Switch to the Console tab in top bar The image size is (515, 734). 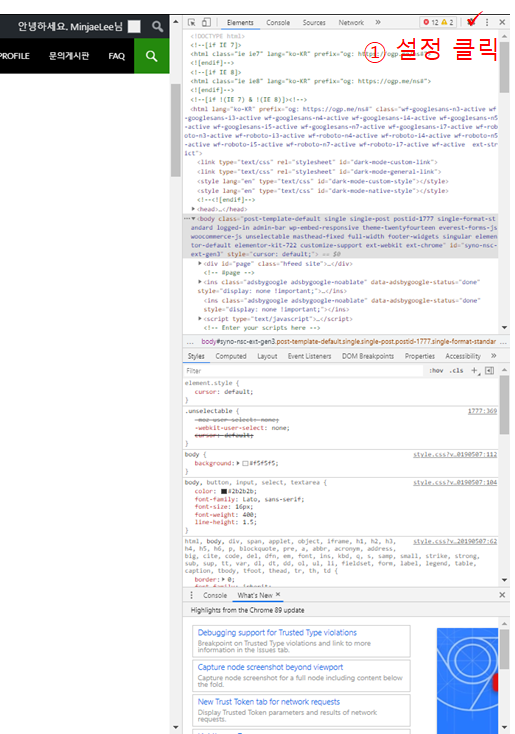278,22
